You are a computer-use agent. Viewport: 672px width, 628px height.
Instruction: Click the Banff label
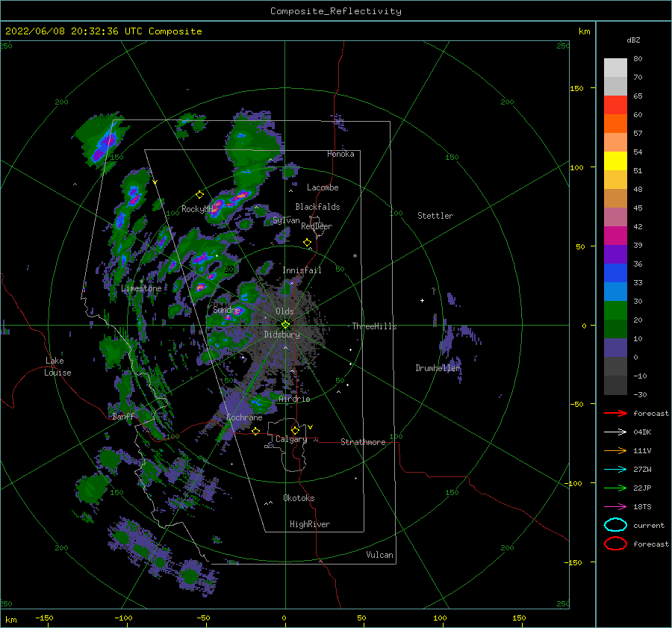coord(123,417)
